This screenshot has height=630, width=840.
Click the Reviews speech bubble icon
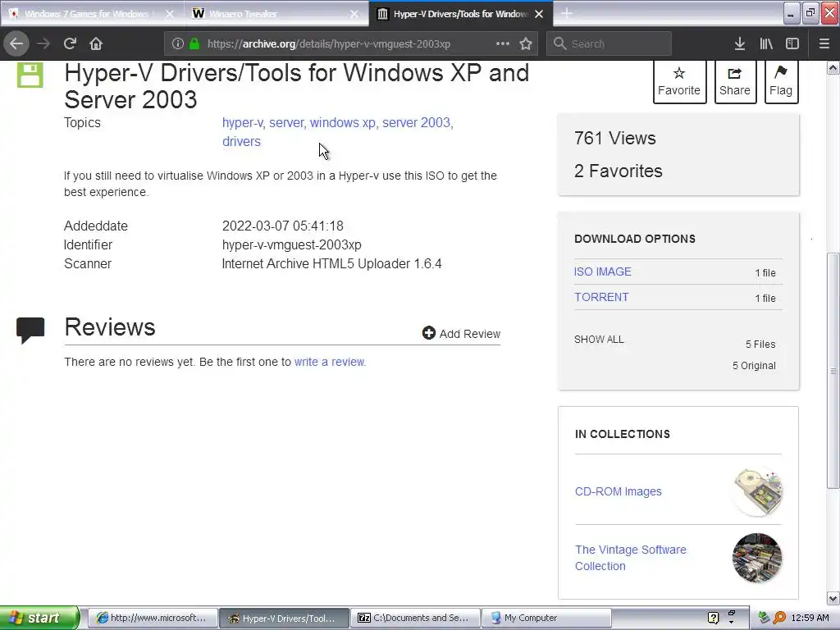point(30,330)
